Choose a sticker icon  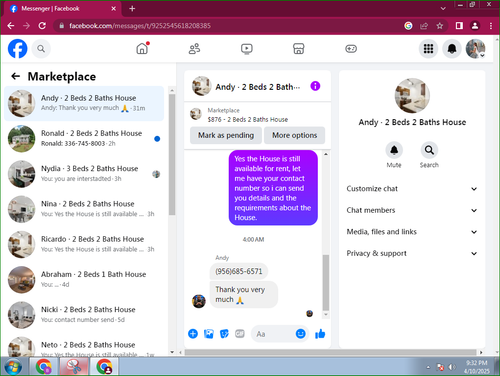(224, 334)
